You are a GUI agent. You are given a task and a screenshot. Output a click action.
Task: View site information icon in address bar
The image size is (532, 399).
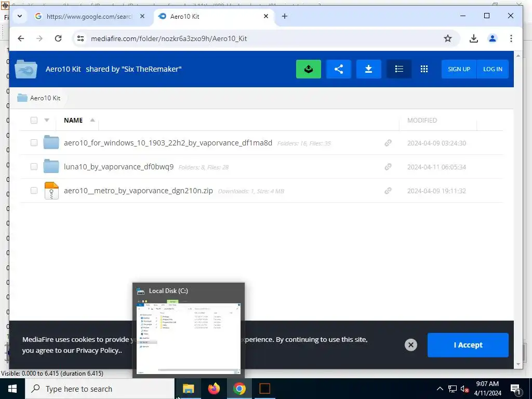(81, 38)
